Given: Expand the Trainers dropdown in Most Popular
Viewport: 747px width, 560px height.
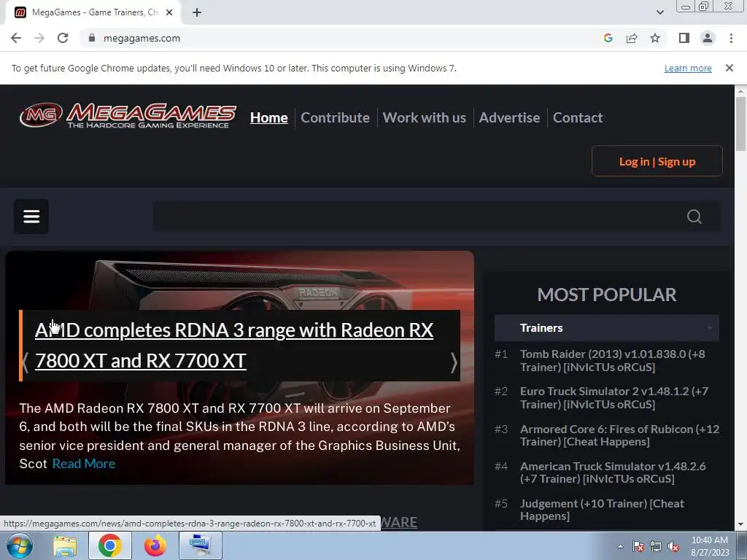Looking at the screenshot, I should pyautogui.click(x=606, y=327).
